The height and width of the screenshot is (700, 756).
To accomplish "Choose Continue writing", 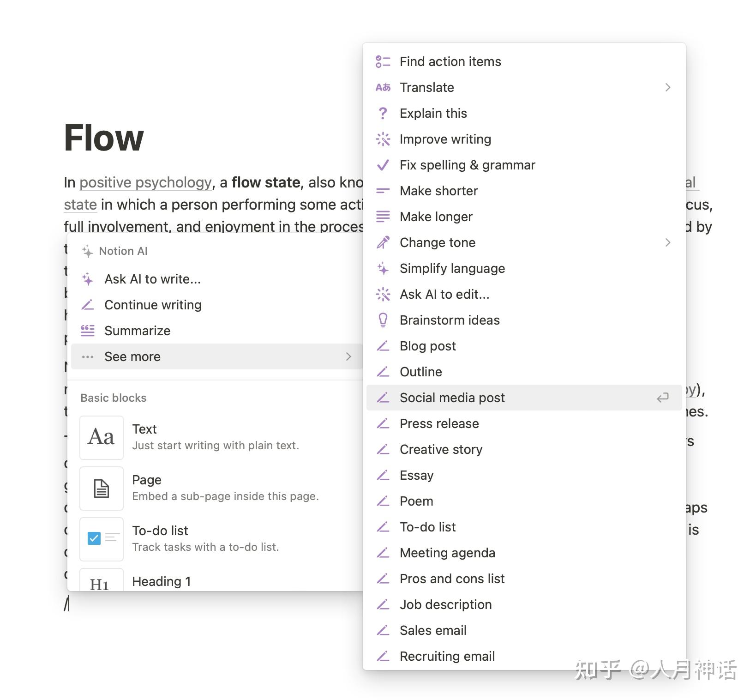I will [153, 304].
